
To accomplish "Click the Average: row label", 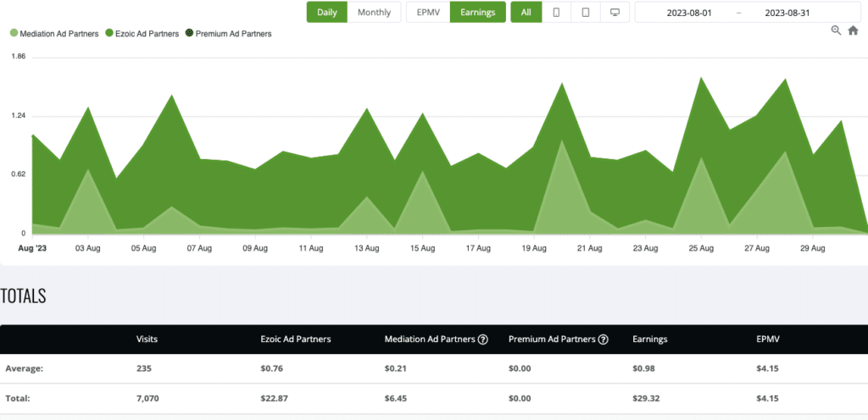I will tap(24, 368).
